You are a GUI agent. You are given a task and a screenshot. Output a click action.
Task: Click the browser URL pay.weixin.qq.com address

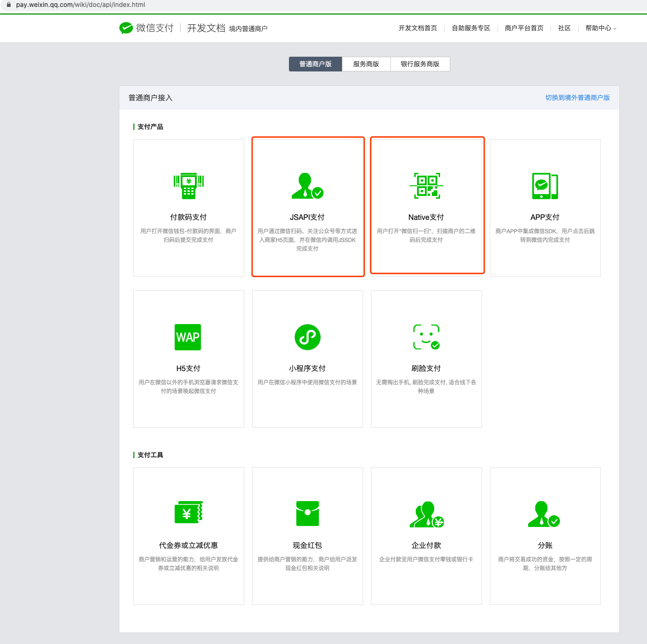(x=81, y=5)
